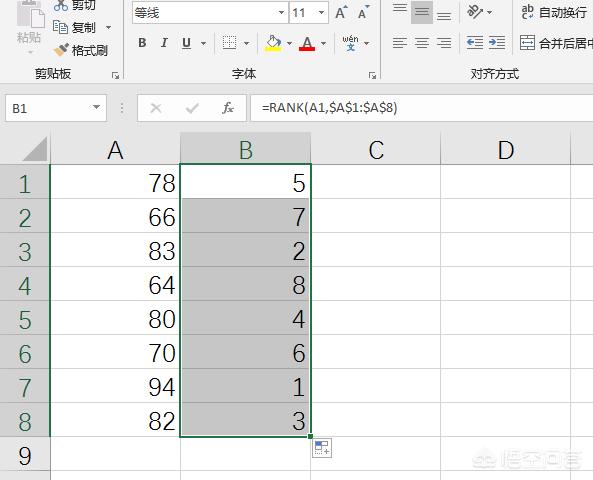
Task: Click the borders icon
Action: [229, 43]
